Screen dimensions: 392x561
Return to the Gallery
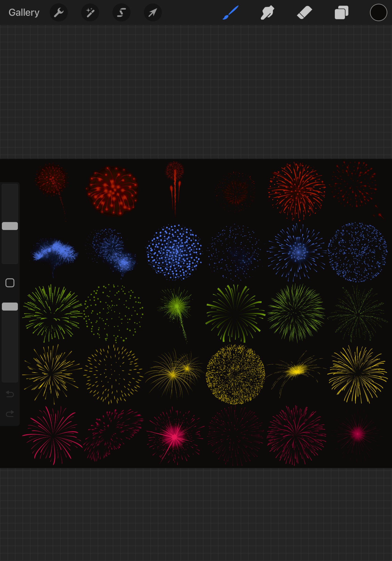24,12
